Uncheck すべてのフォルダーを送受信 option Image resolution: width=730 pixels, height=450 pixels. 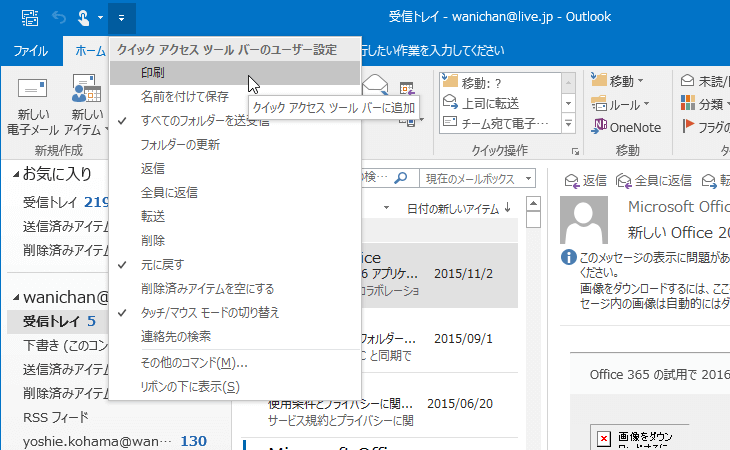(235, 121)
